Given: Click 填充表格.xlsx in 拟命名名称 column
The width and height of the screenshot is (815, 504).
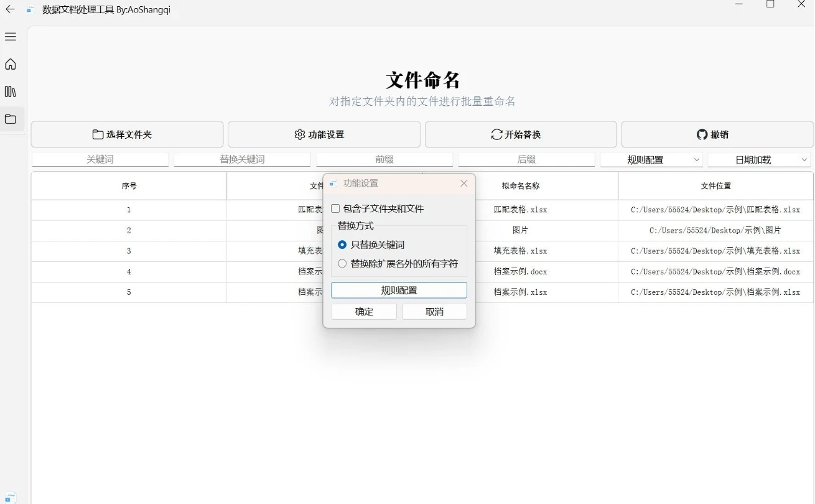Looking at the screenshot, I should pos(520,251).
